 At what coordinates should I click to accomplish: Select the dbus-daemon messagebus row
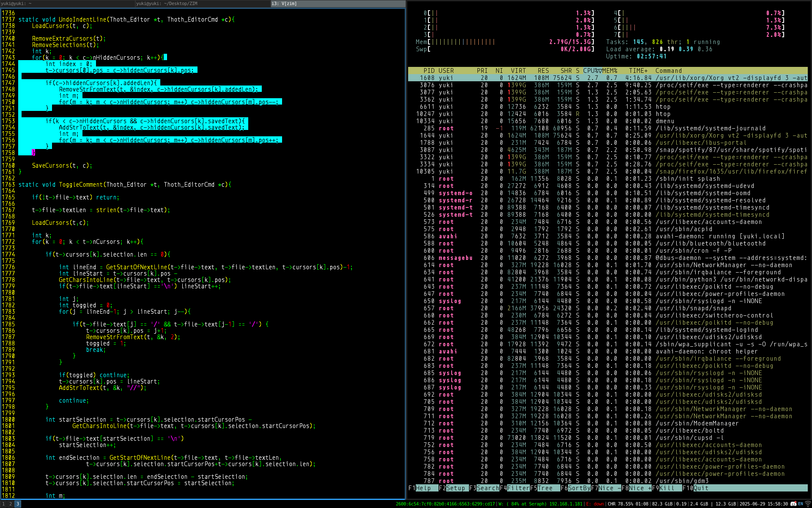(608, 258)
